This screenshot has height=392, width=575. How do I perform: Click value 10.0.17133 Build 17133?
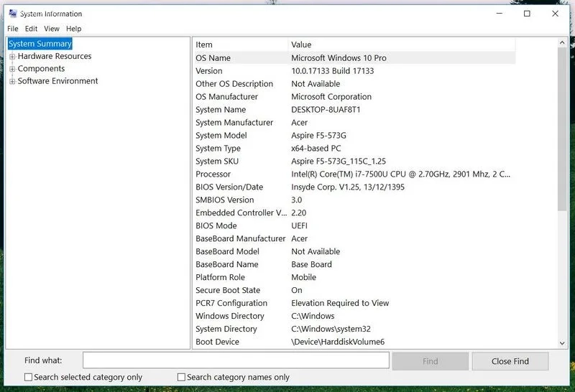(333, 70)
